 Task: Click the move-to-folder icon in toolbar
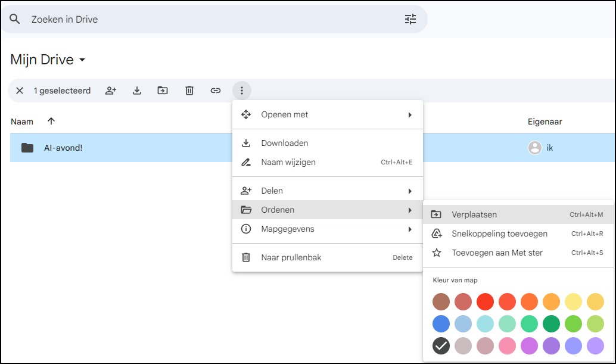pyautogui.click(x=163, y=91)
